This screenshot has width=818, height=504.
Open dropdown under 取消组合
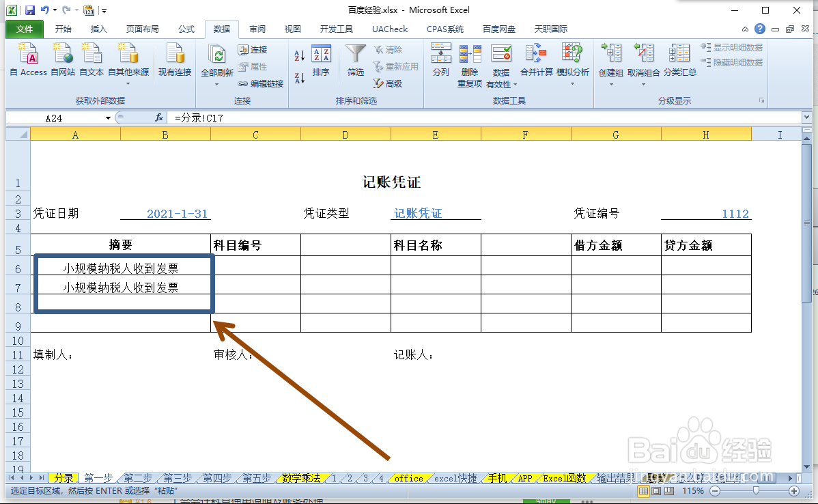(x=643, y=84)
